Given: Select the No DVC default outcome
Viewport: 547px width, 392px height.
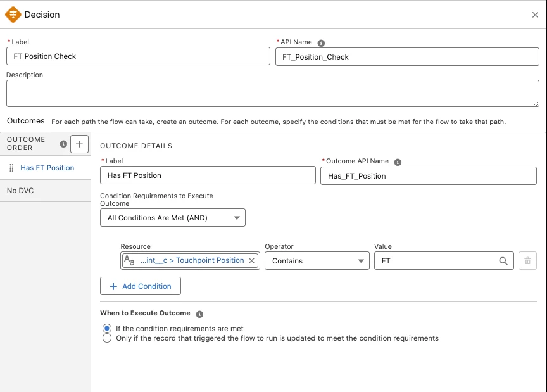Looking at the screenshot, I should [x=20, y=191].
